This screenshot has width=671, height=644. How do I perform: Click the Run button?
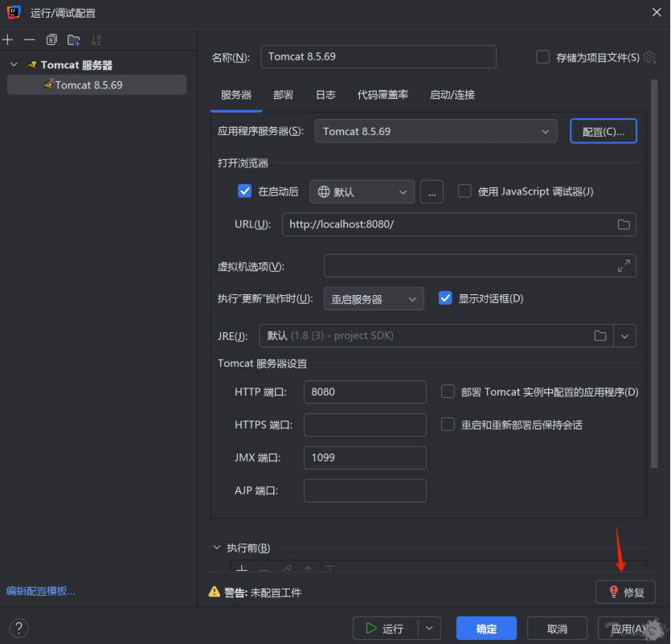tap(385, 628)
